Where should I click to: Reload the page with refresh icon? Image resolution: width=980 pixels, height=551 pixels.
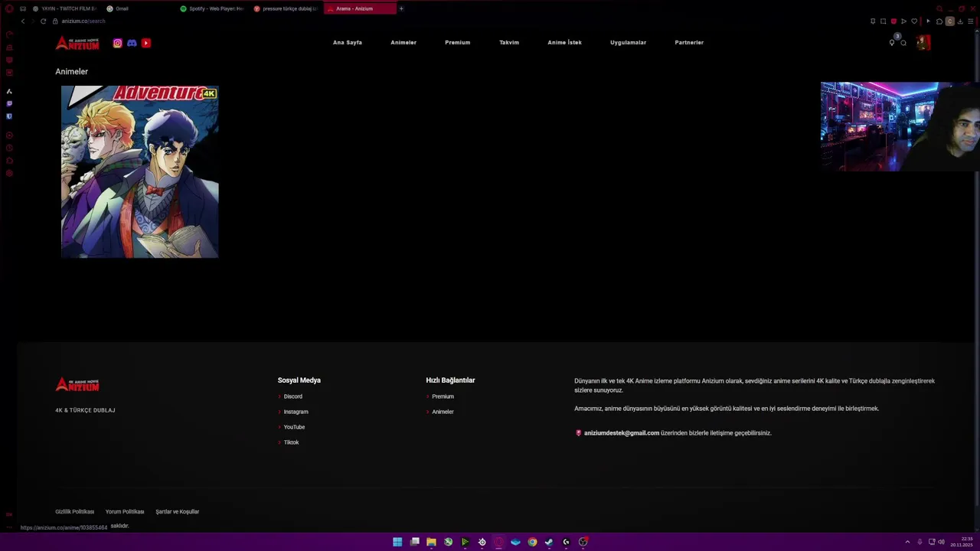tap(43, 21)
